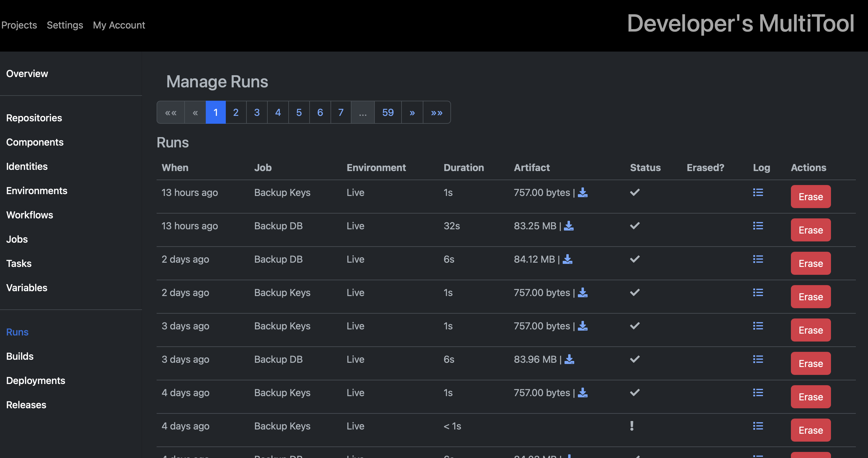Download artifact for 2 days ago Backup Keys run
The image size is (868, 458).
(583, 293)
